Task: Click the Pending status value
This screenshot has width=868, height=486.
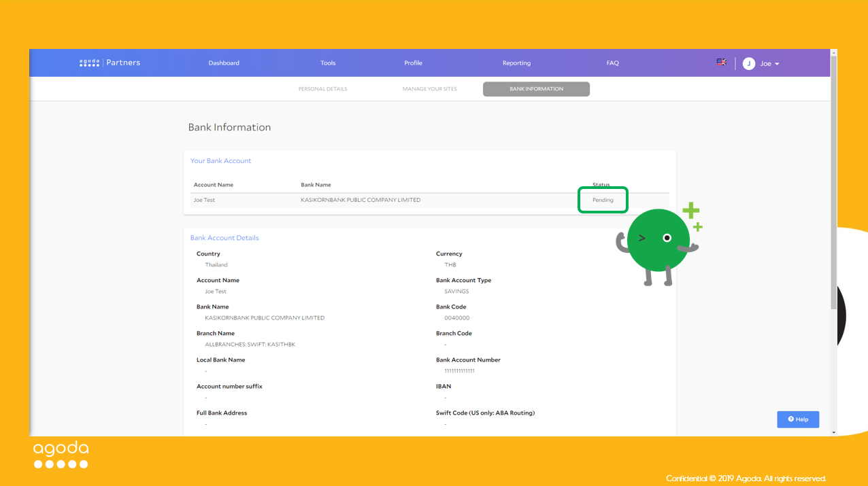Action: click(603, 200)
